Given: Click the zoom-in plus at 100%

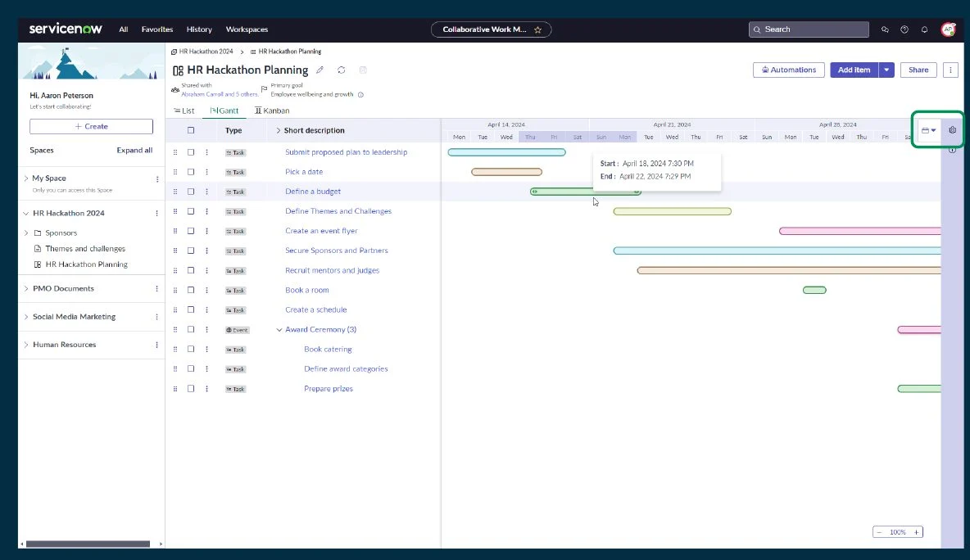Looking at the screenshot, I should (x=916, y=532).
